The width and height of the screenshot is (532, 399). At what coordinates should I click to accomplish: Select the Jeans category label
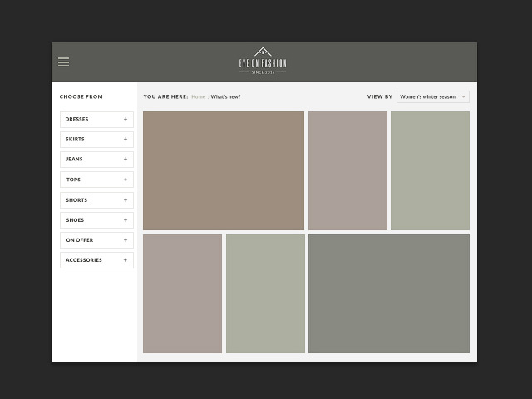(74, 159)
